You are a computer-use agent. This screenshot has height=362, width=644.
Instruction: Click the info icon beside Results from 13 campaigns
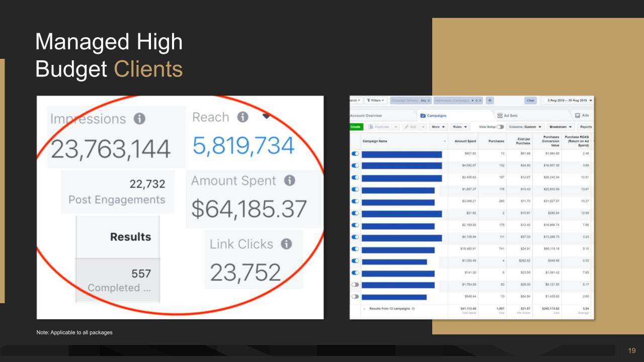414,309
